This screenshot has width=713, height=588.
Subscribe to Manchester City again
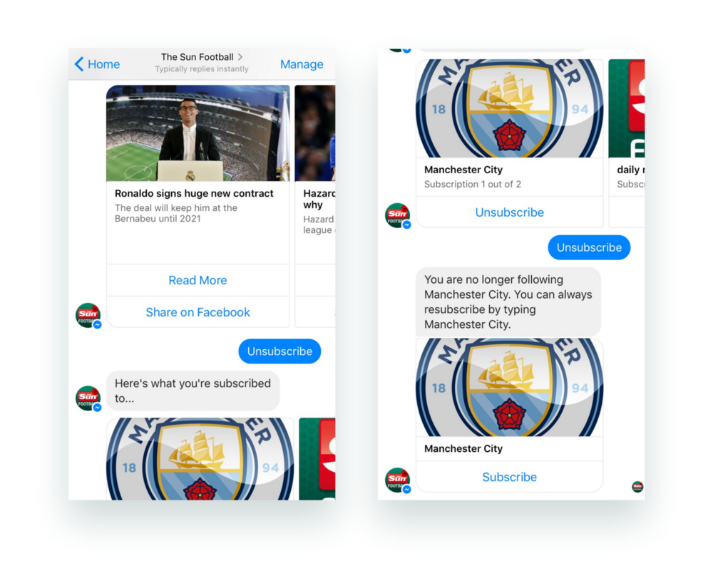[509, 477]
